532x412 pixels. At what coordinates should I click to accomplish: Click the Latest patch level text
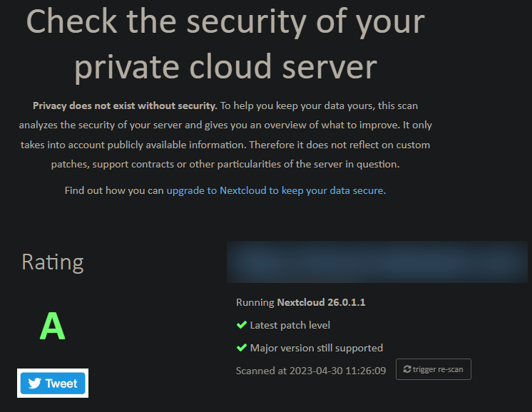[290, 325]
